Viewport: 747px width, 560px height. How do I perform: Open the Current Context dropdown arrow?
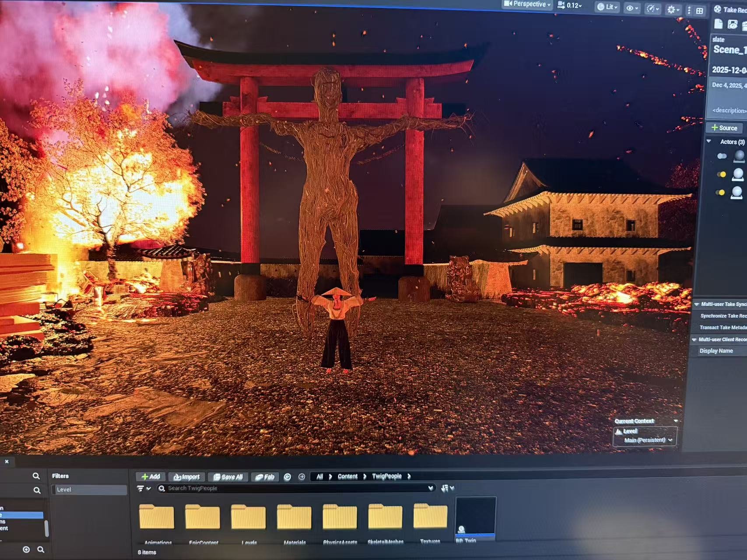(x=676, y=421)
